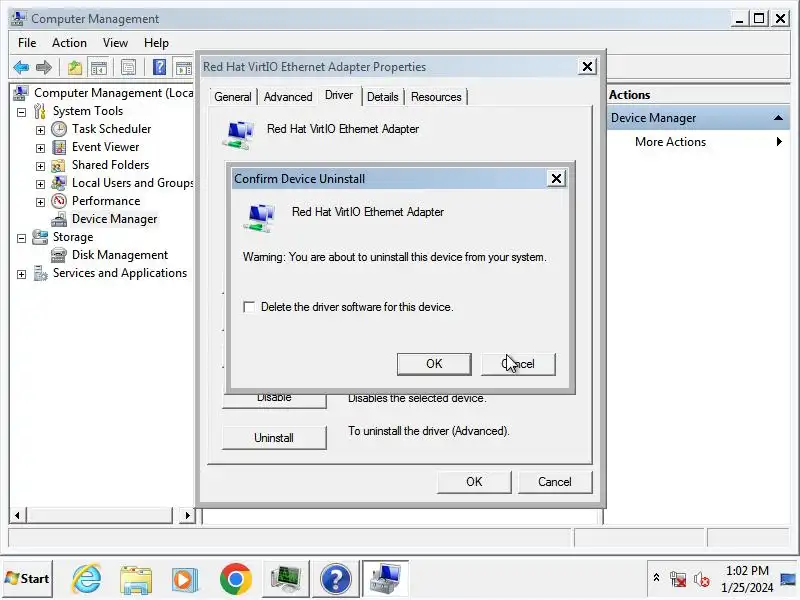Screen dimensions: 800x600
Task: Collapse the Storage tree node
Action: click(21, 238)
